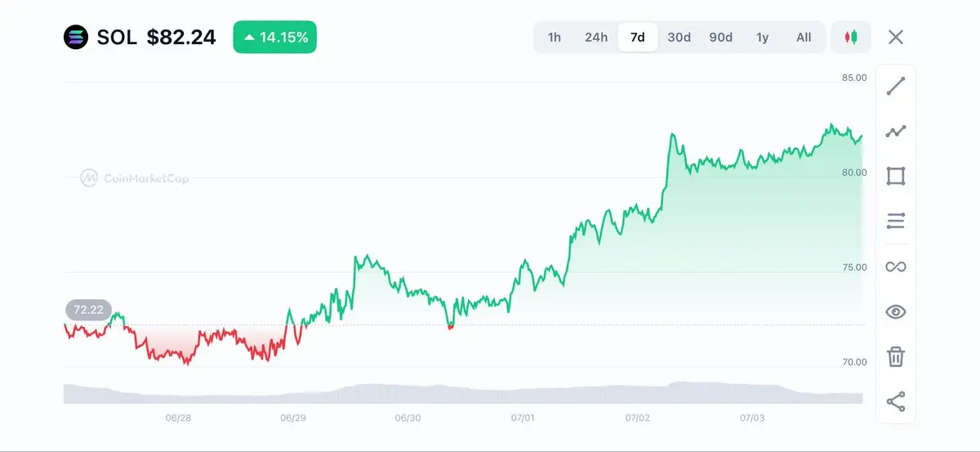The height and width of the screenshot is (452, 980).
Task: Select the trend line drawing tool
Action: tap(896, 86)
